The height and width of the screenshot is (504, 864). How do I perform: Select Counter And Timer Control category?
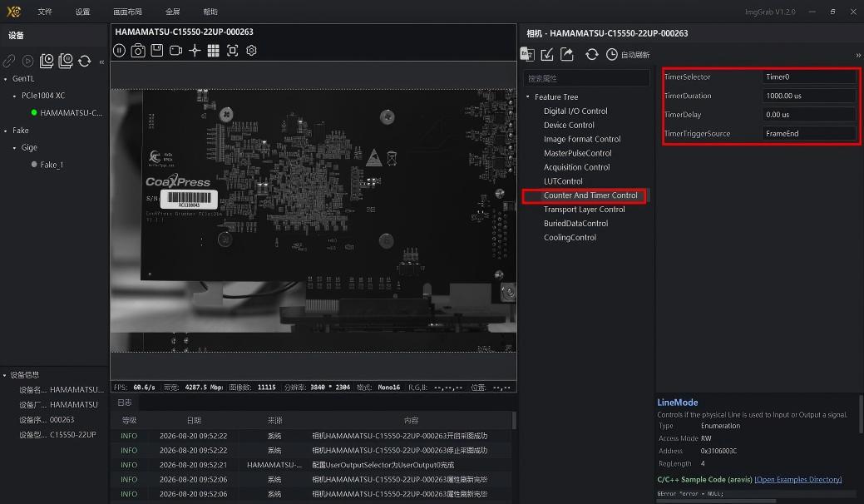(590, 195)
